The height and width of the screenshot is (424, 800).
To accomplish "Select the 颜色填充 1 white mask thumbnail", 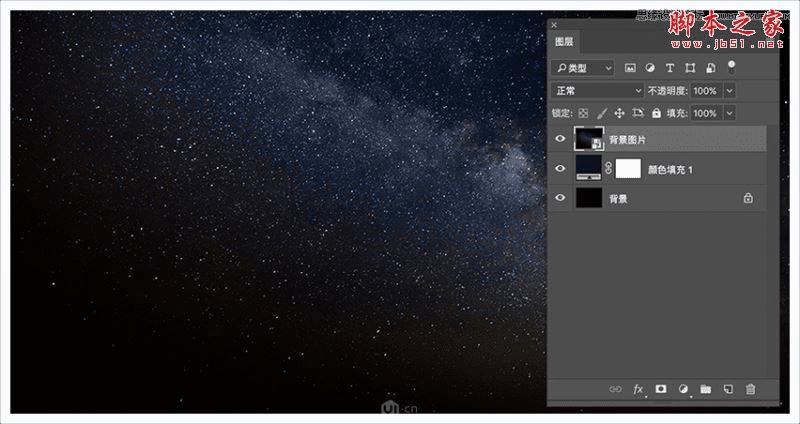I will pos(628,168).
